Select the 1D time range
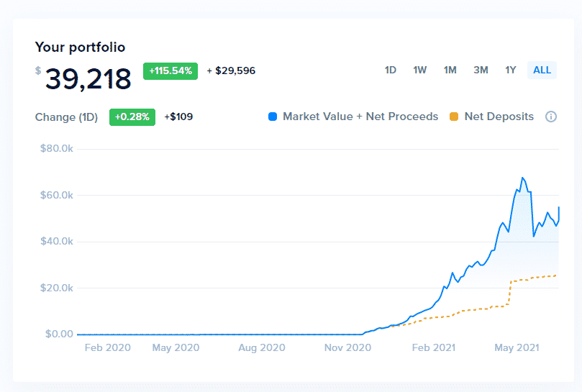 point(391,70)
